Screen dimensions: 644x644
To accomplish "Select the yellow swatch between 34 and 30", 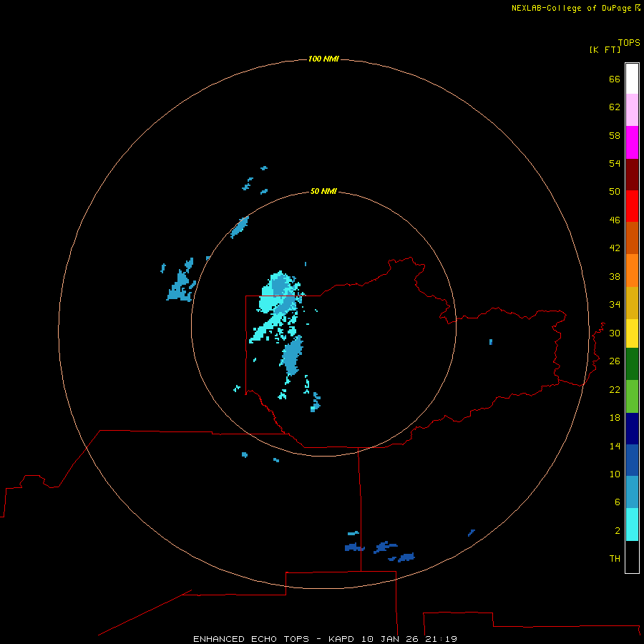I will coord(632,333).
